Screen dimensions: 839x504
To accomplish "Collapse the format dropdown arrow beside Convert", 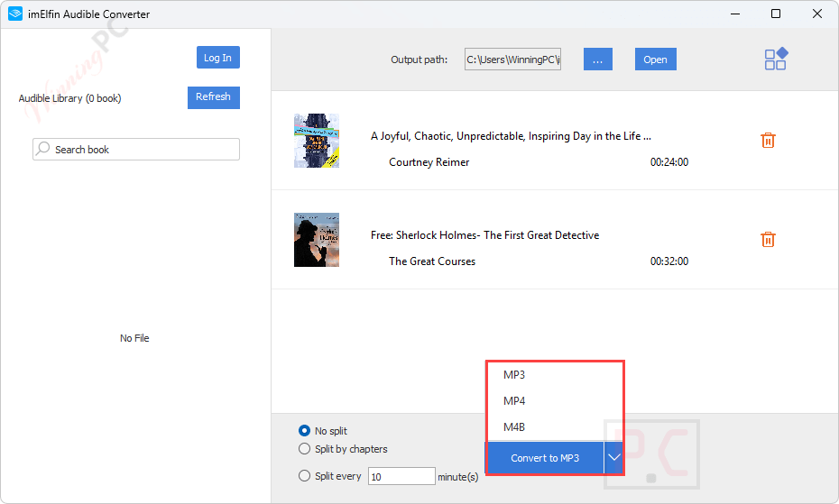I will point(613,457).
